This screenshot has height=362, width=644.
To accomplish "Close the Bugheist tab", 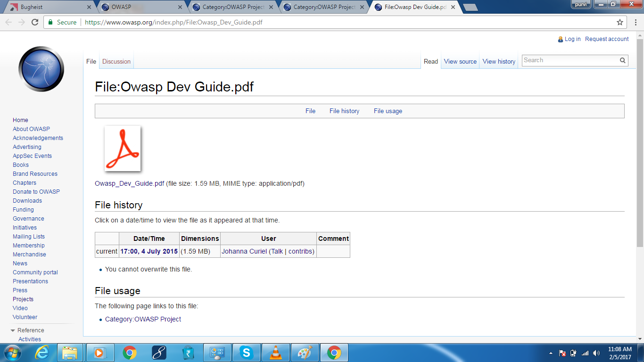I will 90,7.
